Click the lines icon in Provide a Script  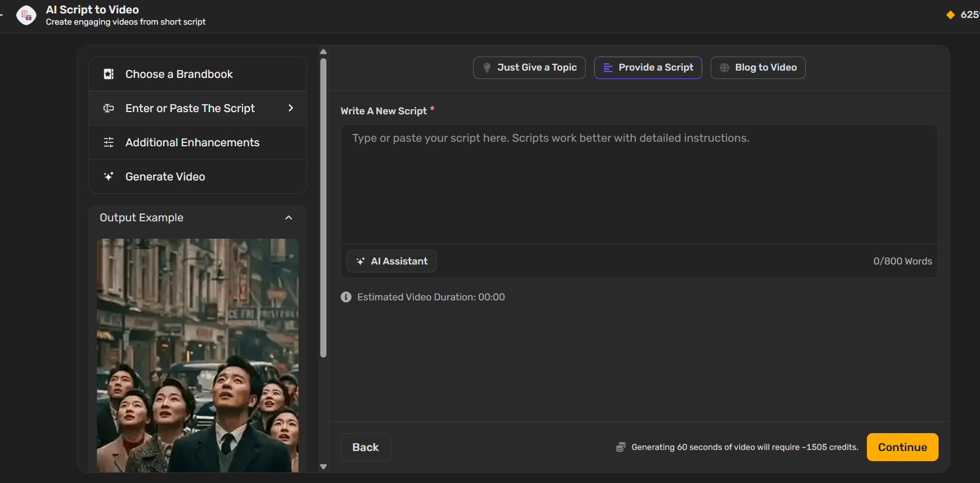608,68
